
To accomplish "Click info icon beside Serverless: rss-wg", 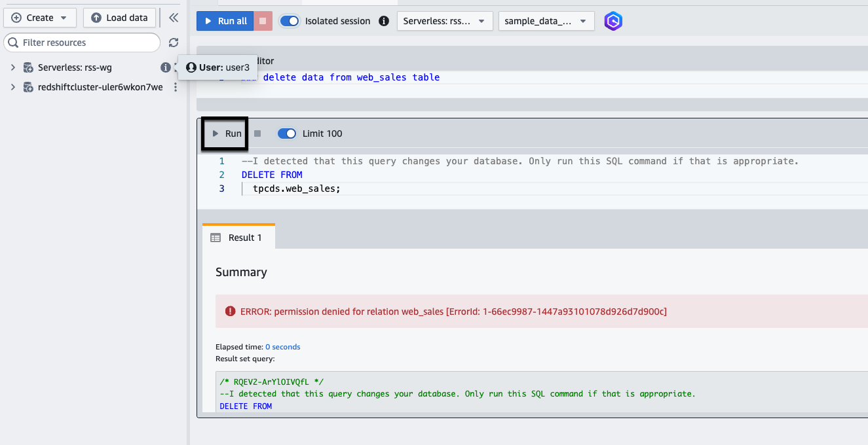I will click(166, 67).
